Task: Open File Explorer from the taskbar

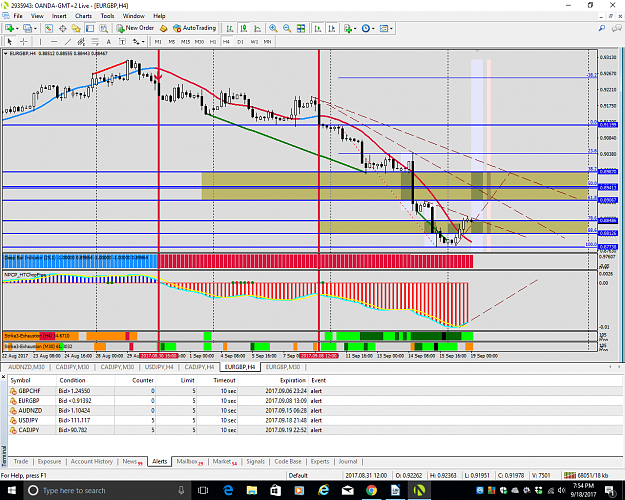Action: (x=252, y=490)
